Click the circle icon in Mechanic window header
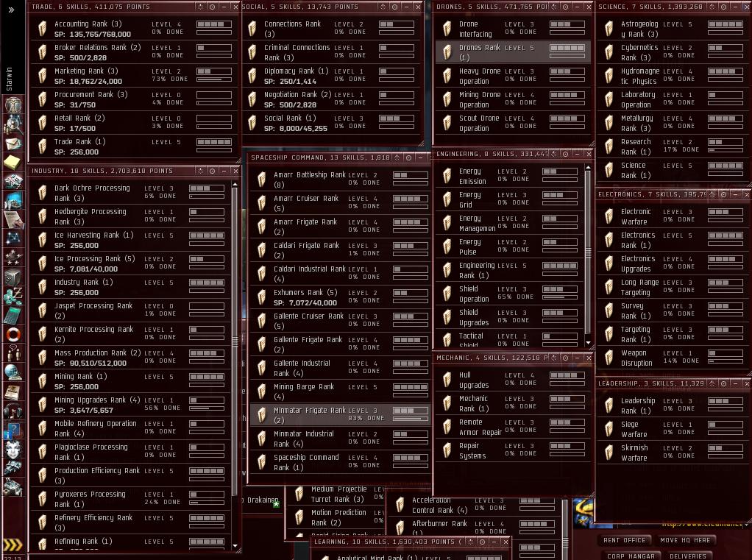 coord(565,358)
